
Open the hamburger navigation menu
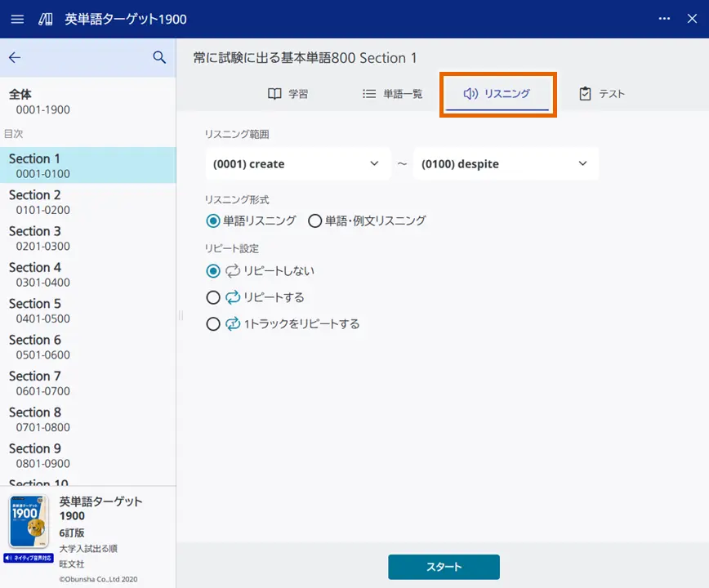tap(17, 19)
